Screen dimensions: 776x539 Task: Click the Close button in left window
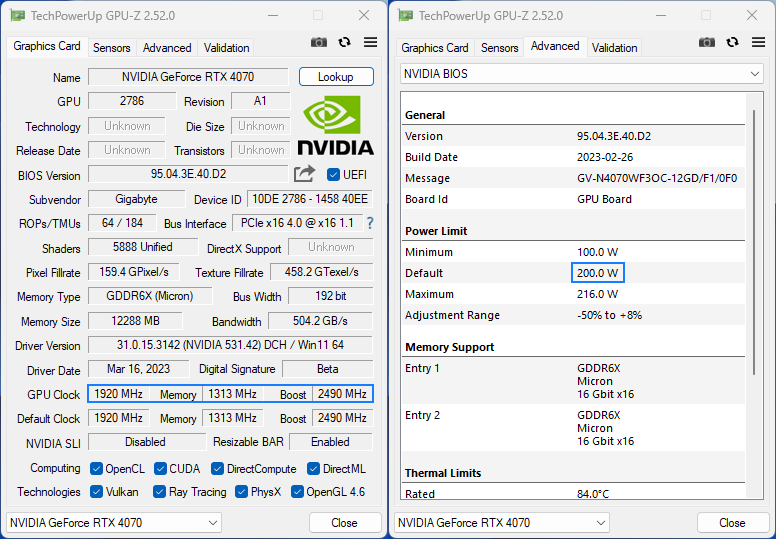tap(344, 523)
